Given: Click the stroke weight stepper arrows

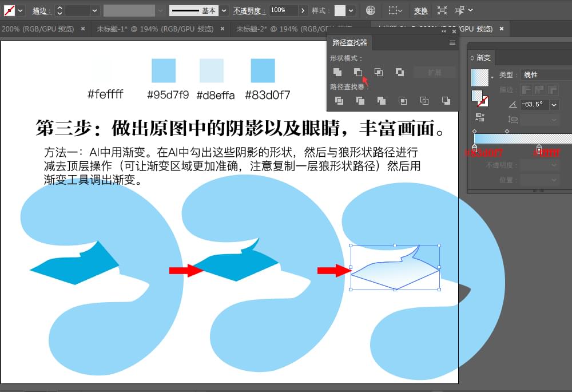Looking at the screenshot, I should click(59, 10).
